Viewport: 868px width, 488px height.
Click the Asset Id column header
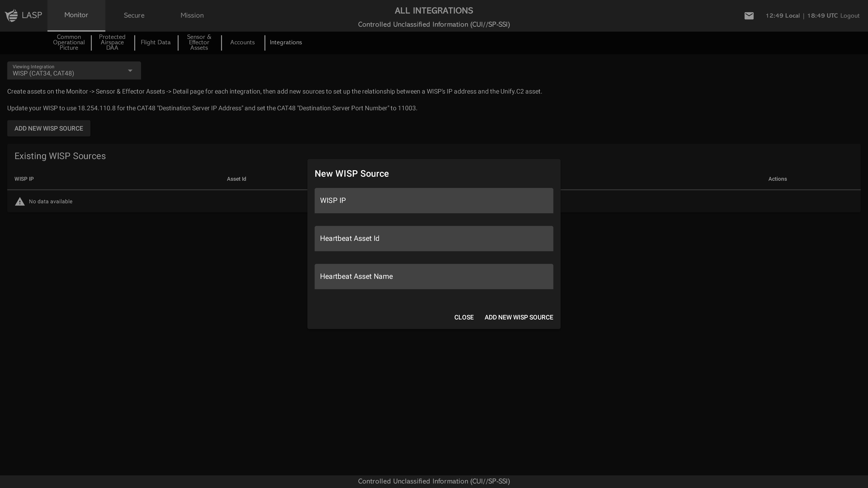click(x=237, y=179)
